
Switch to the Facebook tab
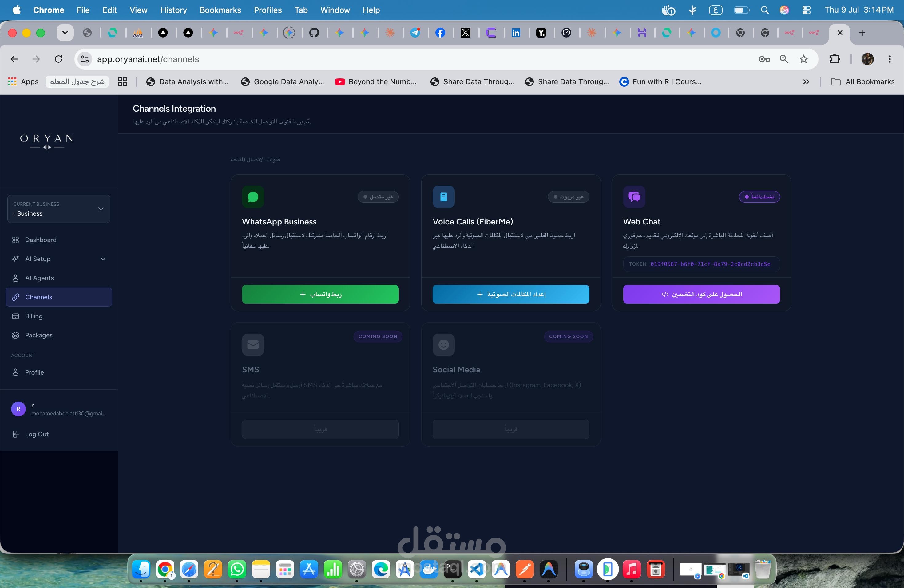440,33
